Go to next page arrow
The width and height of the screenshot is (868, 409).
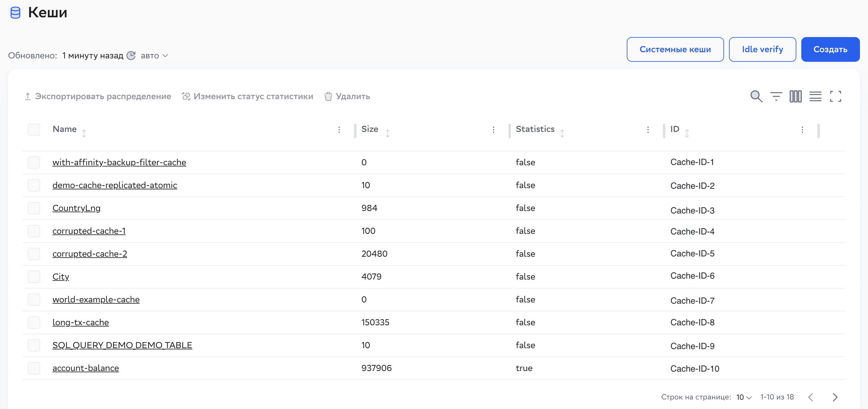pos(835,397)
